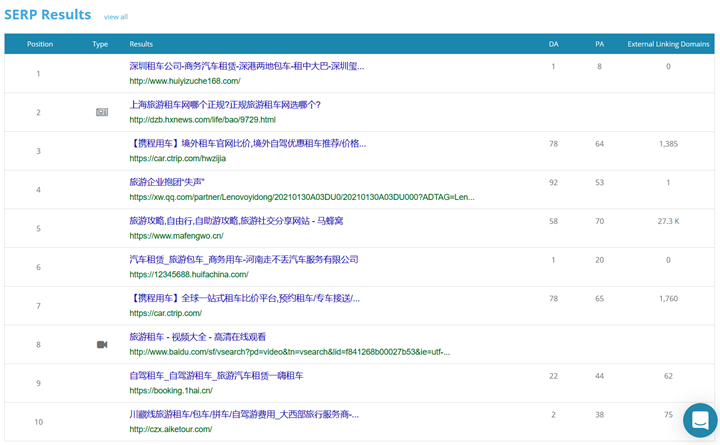Open the chat support bubble
The image size is (720, 445).
(x=699, y=420)
